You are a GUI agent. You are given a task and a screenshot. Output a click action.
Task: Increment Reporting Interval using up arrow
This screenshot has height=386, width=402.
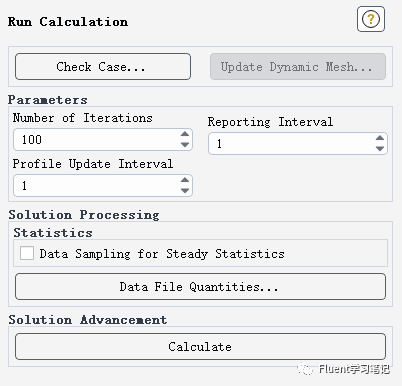380,138
